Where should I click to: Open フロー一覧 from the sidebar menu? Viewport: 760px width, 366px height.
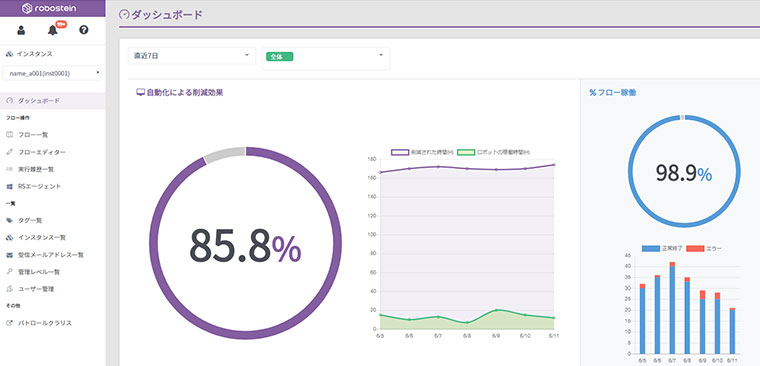pyautogui.click(x=33, y=135)
